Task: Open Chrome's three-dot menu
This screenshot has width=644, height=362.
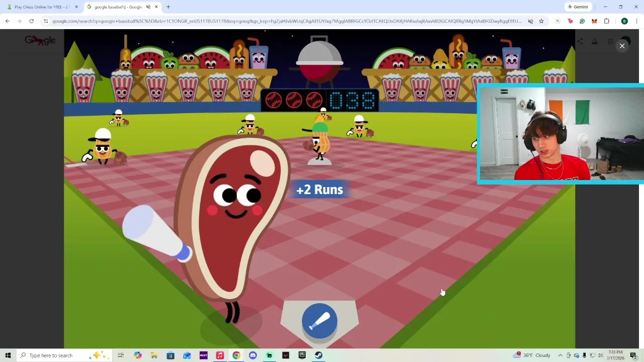Action: (x=636, y=21)
